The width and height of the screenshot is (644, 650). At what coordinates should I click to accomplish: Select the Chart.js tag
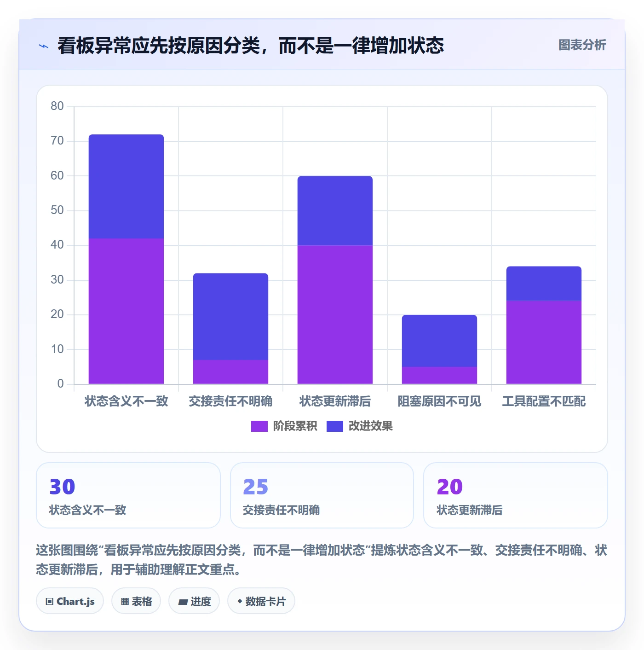[x=70, y=601]
